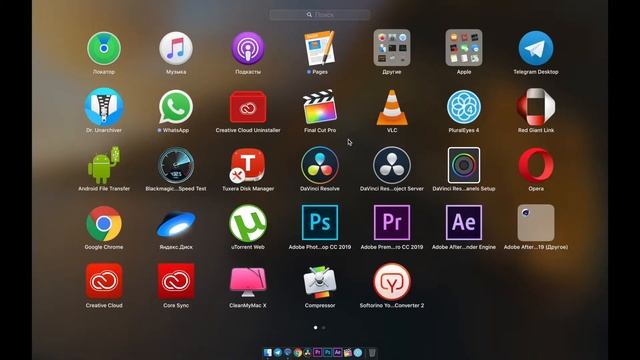The height and width of the screenshot is (360, 640).
Task: Open uTorrent Web
Action: [248, 224]
